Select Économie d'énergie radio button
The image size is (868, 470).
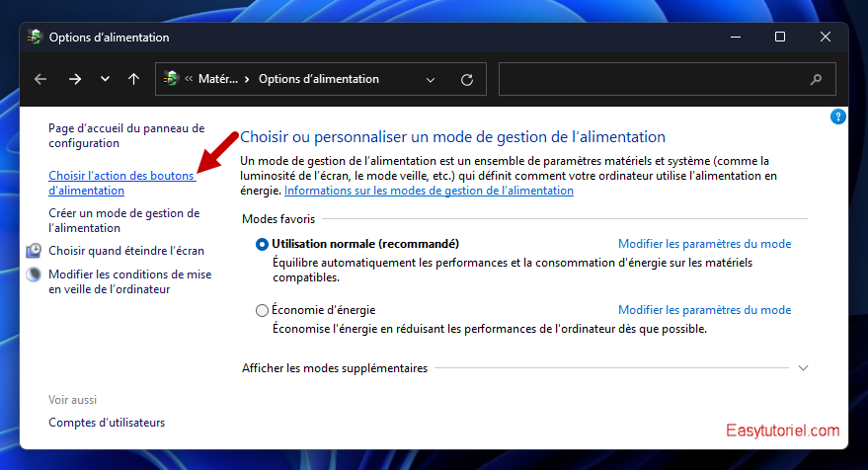[262, 311]
